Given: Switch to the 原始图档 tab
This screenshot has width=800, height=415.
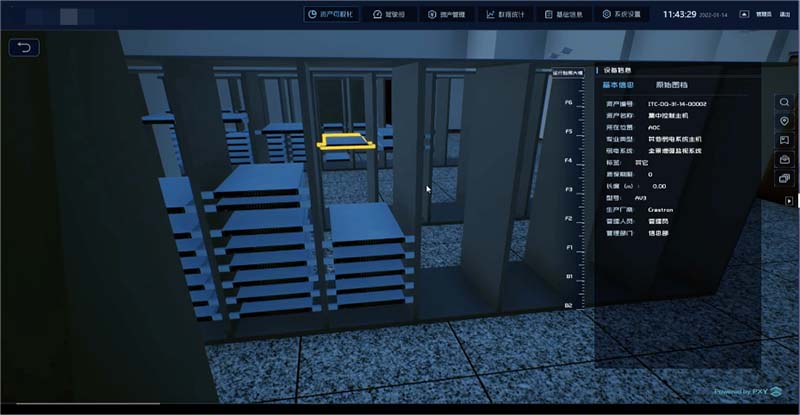Looking at the screenshot, I should [671, 85].
